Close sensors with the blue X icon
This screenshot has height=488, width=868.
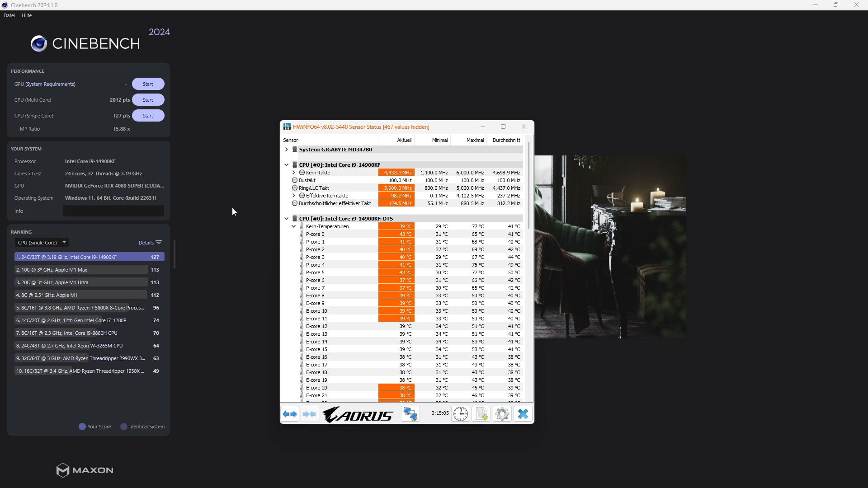tap(523, 414)
